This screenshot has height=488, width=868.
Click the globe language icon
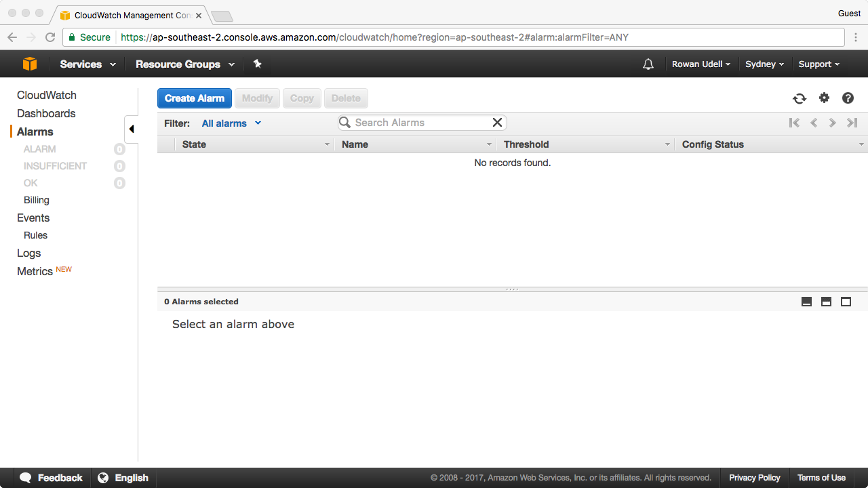pos(103,478)
